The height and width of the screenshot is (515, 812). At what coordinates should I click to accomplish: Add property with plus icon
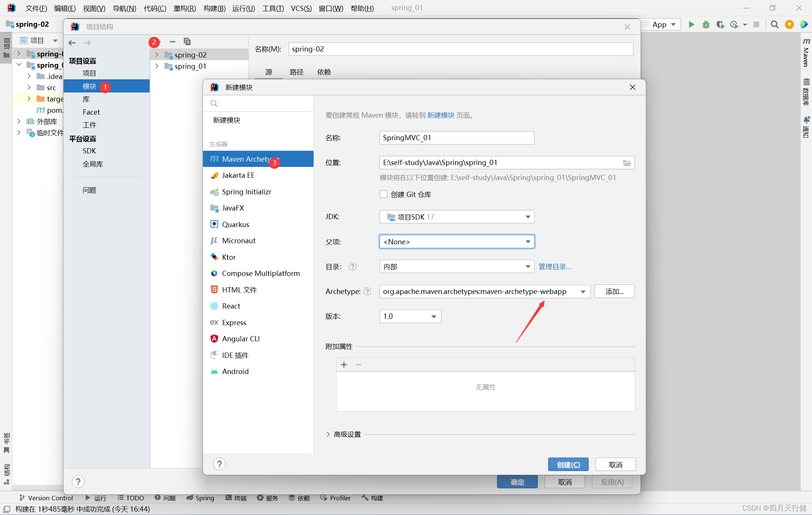click(344, 365)
